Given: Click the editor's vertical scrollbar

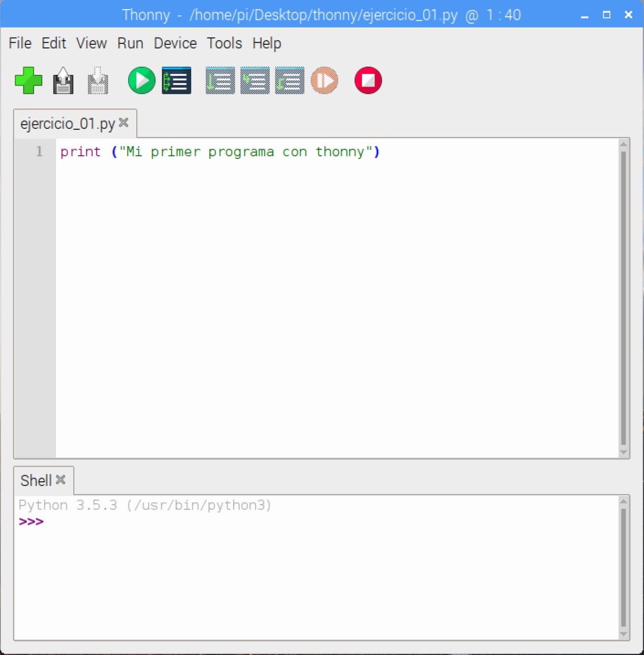Looking at the screenshot, I should (x=624, y=298).
